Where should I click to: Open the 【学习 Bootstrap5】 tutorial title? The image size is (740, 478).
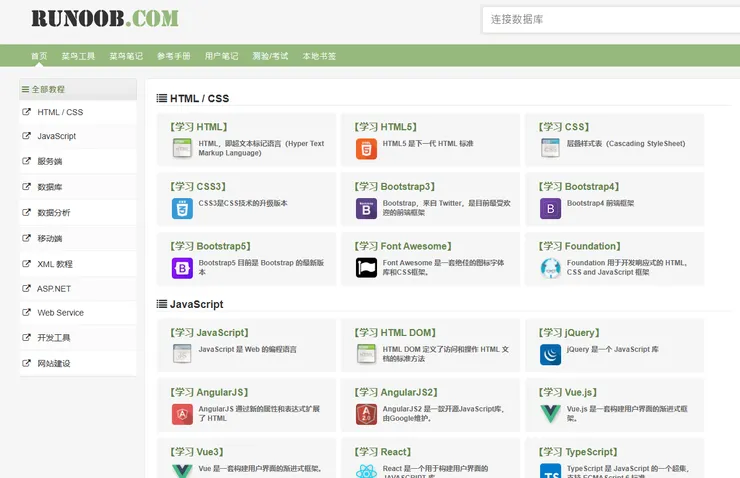(x=210, y=246)
